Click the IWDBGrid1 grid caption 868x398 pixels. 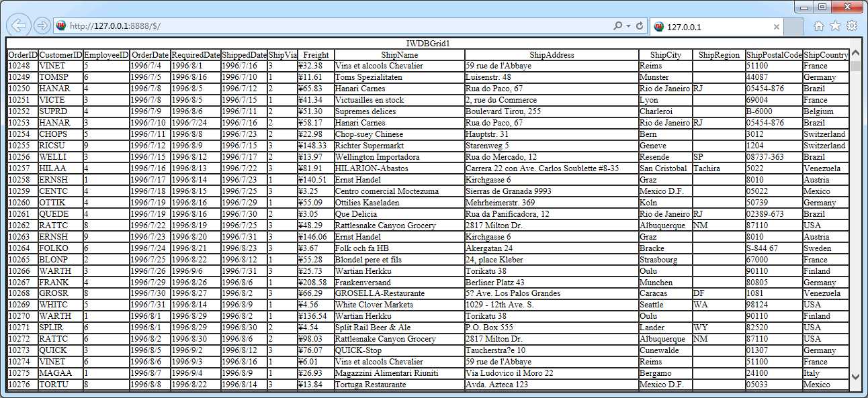point(428,44)
